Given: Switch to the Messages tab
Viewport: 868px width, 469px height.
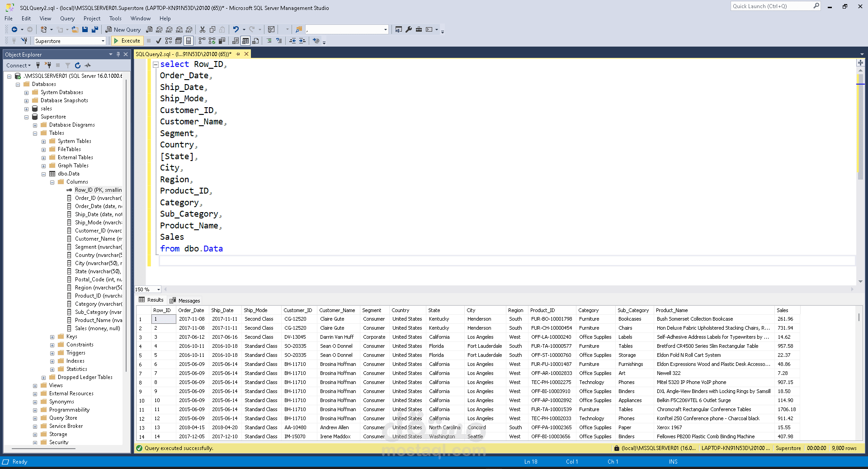Looking at the screenshot, I should [185, 301].
